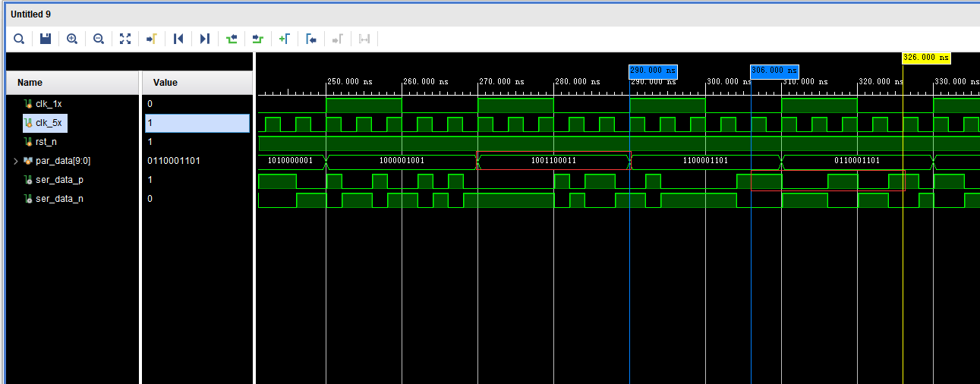Save the waveform configuration

[x=46, y=39]
